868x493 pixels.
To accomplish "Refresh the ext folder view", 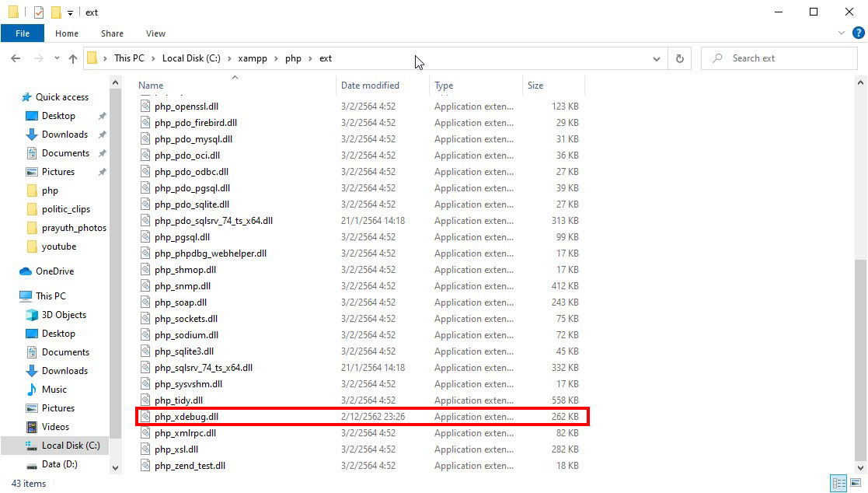I will (x=680, y=58).
